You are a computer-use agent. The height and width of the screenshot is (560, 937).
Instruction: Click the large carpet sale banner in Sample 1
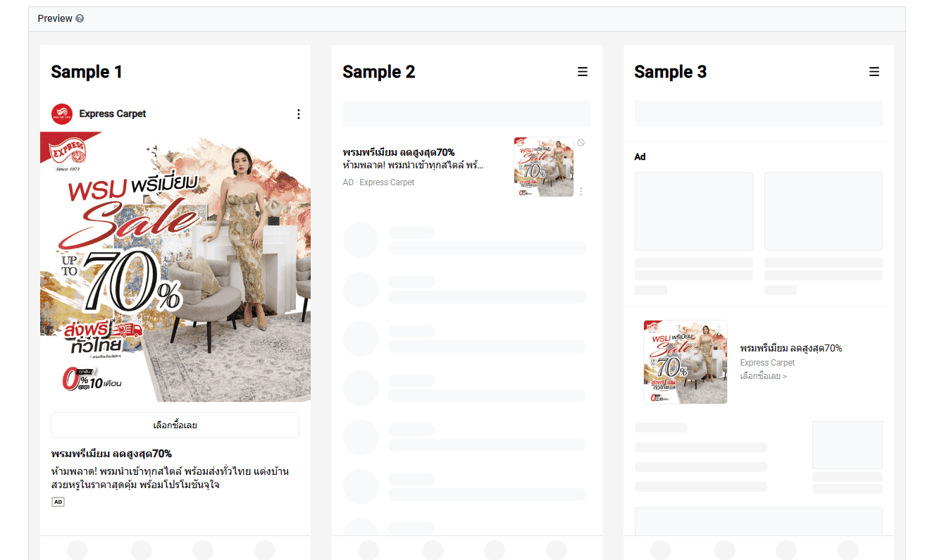click(175, 267)
